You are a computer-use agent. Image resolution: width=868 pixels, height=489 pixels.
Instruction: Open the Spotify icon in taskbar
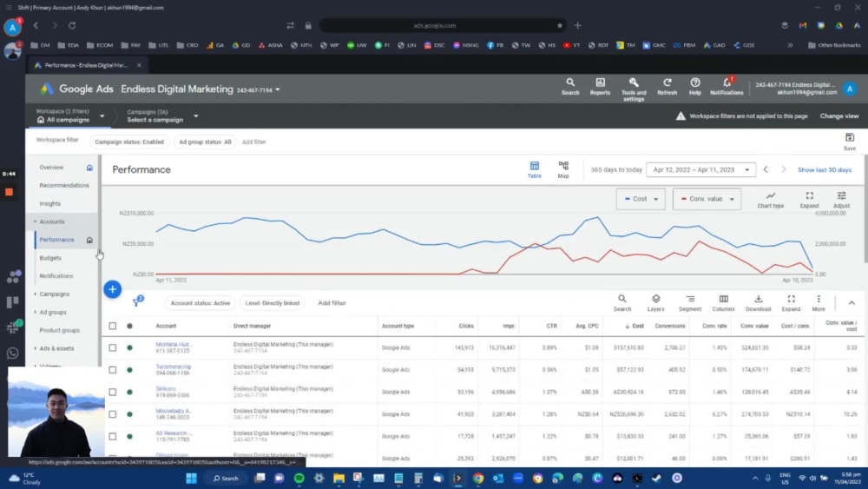[299, 478]
